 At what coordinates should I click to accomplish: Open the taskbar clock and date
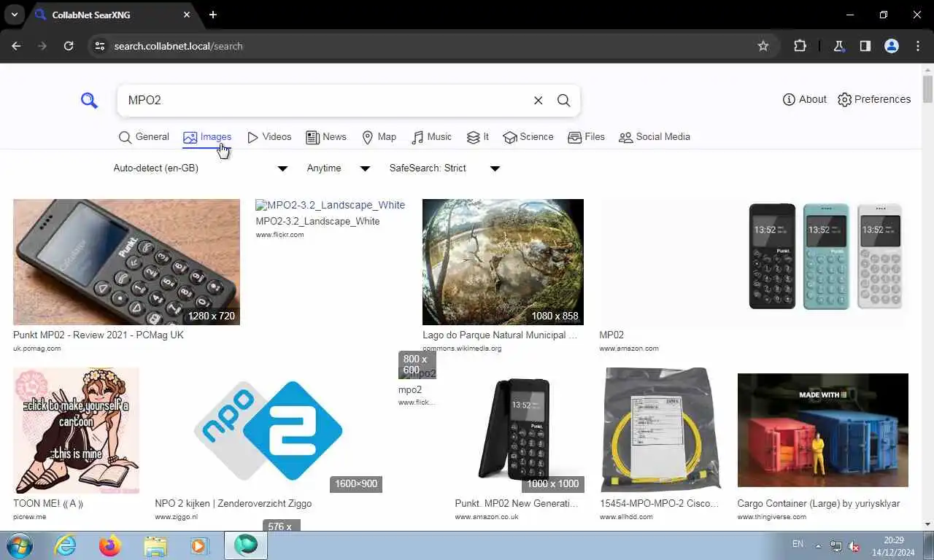coord(894,546)
